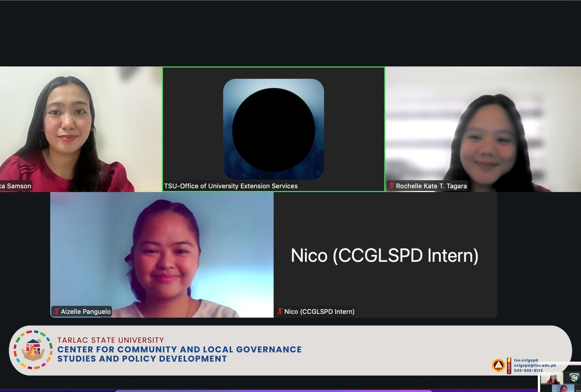Viewport: 581px width, 392px height.
Task: Click the Rochelle Kate T. Tagara name label
Action: coord(431,186)
